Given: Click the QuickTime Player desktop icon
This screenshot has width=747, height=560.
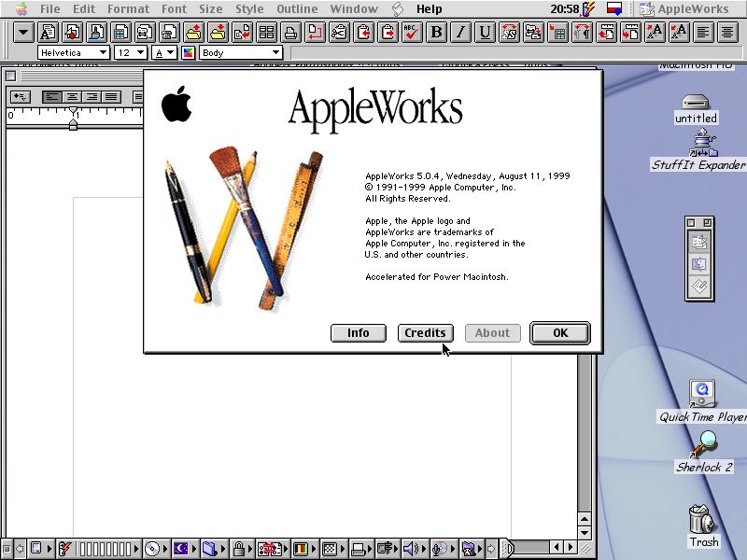Looking at the screenshot, I should pos(702,393).
